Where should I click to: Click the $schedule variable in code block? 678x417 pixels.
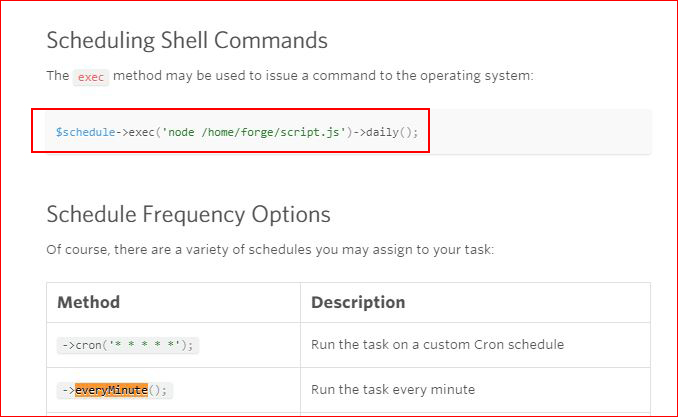point(86,132)
